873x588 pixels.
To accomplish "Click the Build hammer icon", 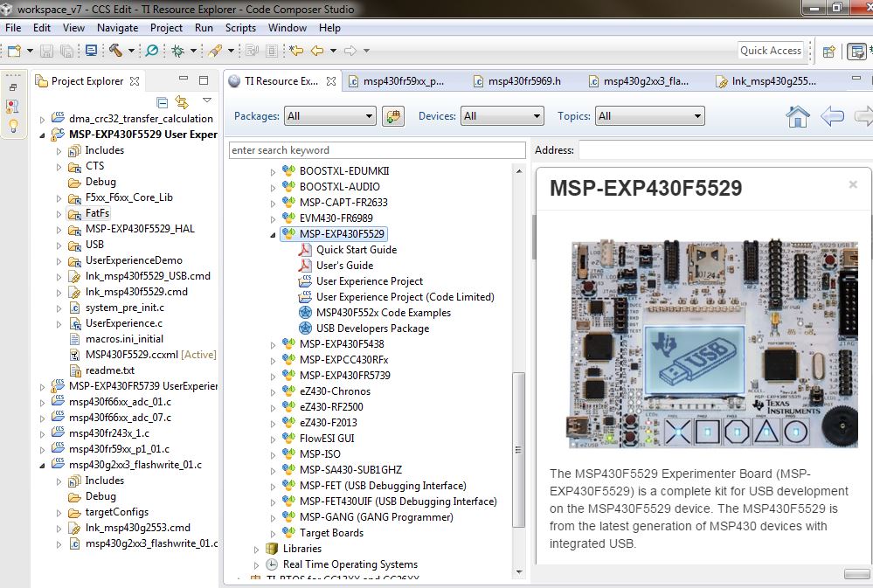I will (x=115, y=51).
